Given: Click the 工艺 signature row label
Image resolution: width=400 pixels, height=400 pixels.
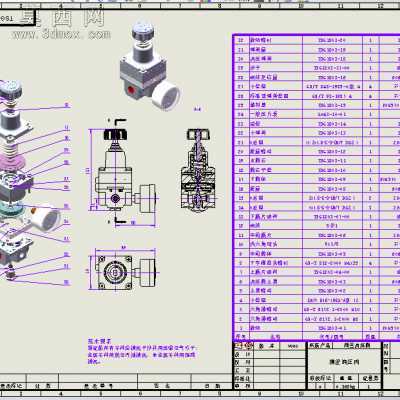Looking at the screenshot, I should tap(243, 370).
